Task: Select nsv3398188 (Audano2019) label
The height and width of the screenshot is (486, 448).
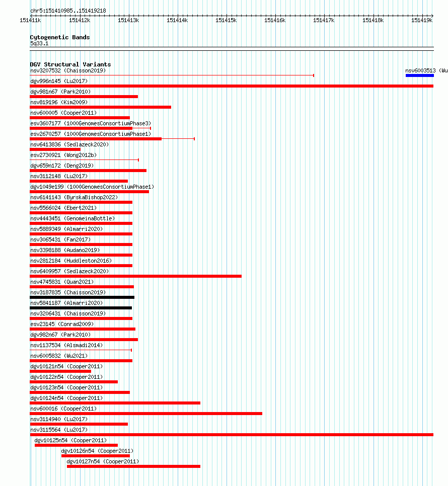Action: (65, 250)
